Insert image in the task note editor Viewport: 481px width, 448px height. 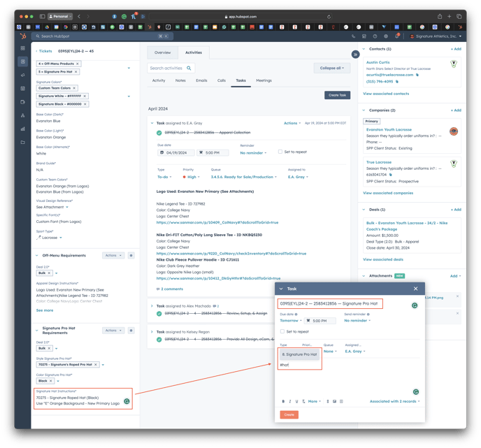click(335, 401)
